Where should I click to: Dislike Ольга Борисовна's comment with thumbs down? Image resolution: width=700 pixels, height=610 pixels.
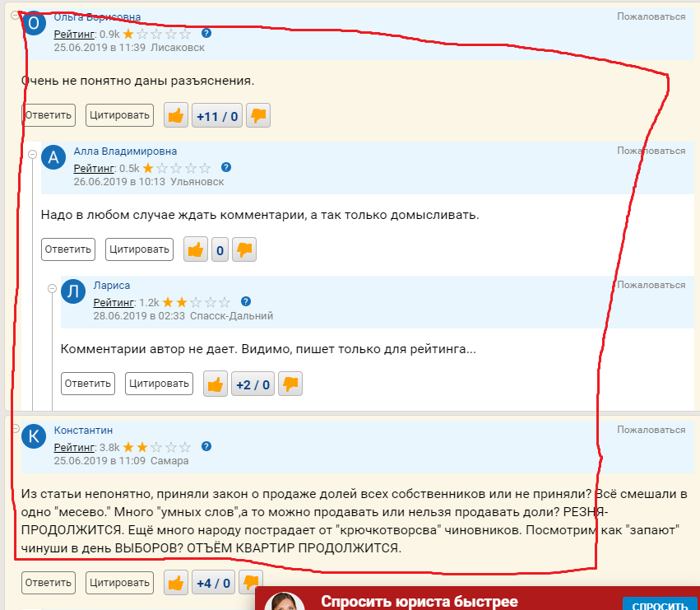[x=258, y=116]
